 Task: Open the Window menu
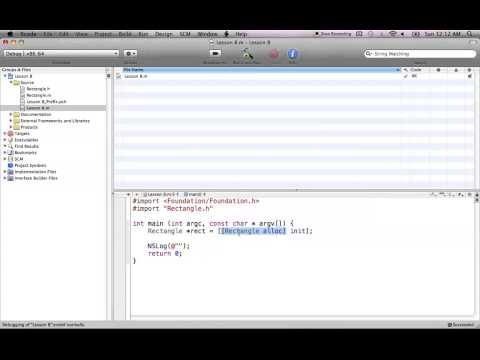[207, 34]
